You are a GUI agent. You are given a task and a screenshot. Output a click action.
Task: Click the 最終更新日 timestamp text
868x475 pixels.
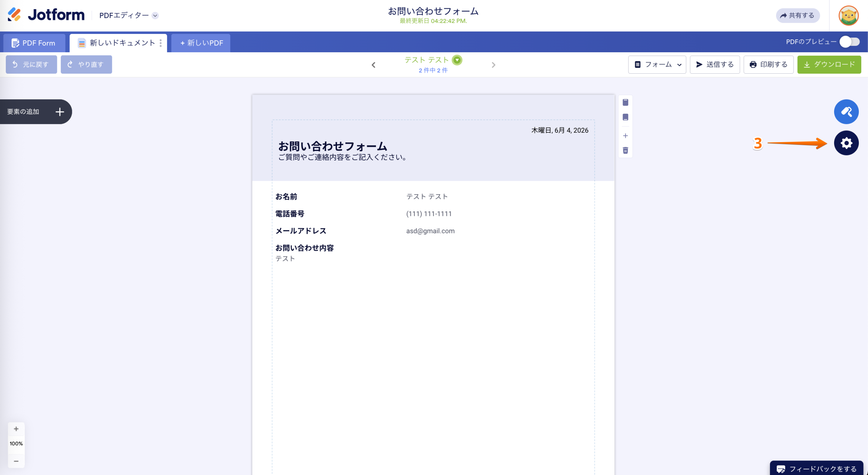(433, 21)
